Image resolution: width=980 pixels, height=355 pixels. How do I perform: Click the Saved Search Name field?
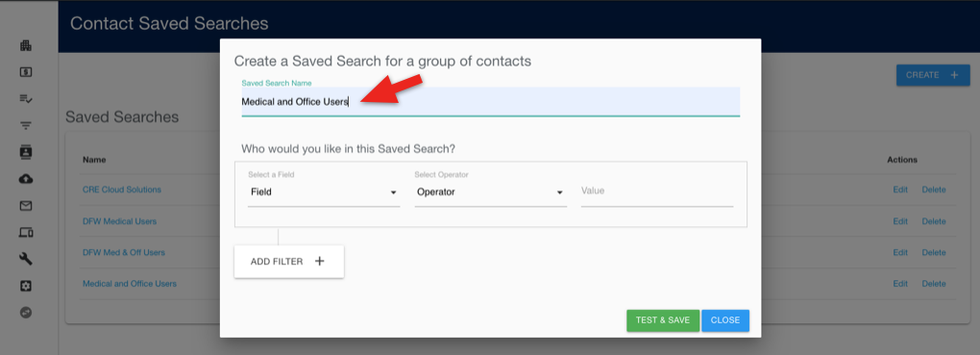point(491,101)
